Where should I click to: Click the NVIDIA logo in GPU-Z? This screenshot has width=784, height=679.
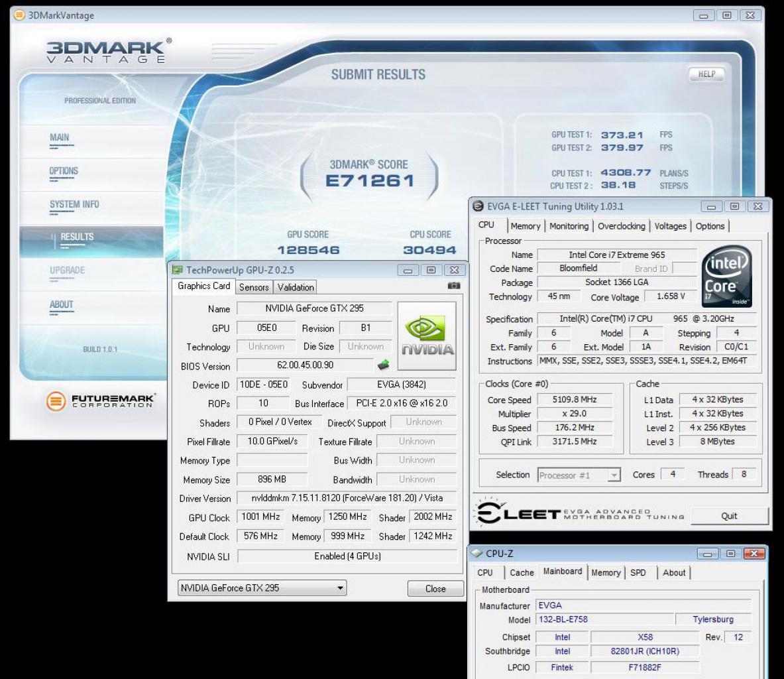click(427, 336)
